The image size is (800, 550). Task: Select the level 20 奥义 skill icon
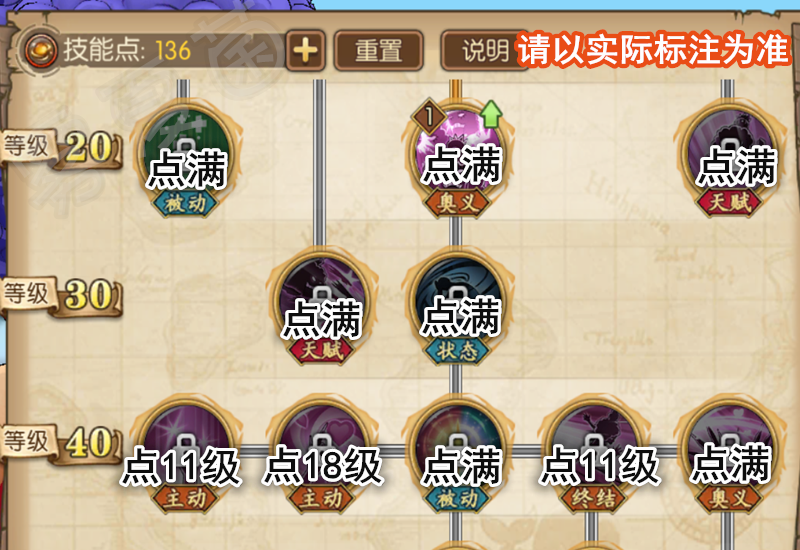pos(457,159)
